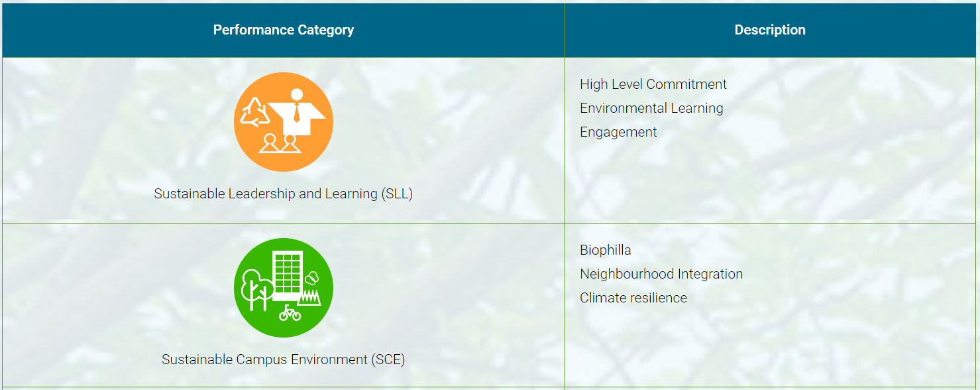Image resolution: width=980 pixels, height=390 pixels.
Task: Click the Environmental Learning text
Action: pyautogui.click(x=651, y=108)
